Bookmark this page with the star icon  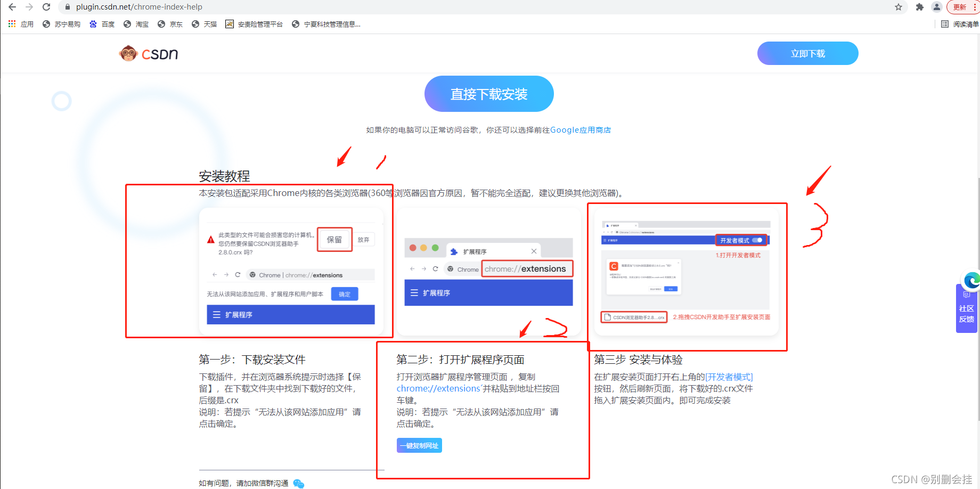[x=899, y=7]
